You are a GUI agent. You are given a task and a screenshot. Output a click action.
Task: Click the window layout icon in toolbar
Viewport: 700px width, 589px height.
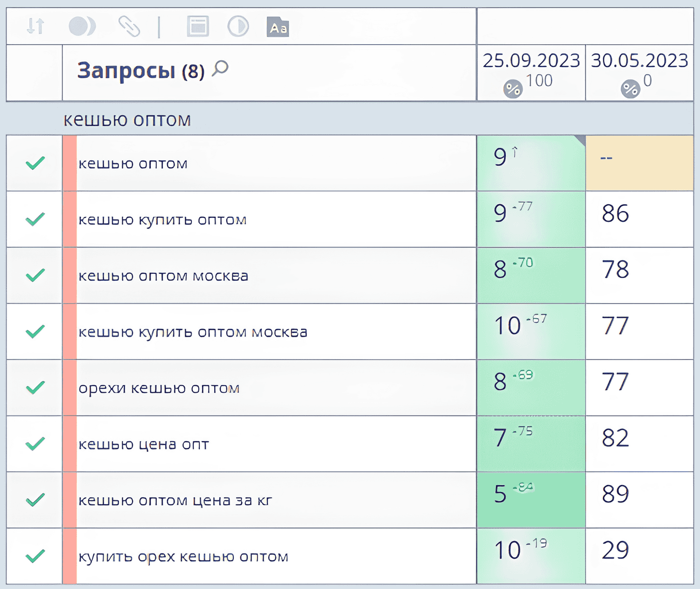[198, 26]
